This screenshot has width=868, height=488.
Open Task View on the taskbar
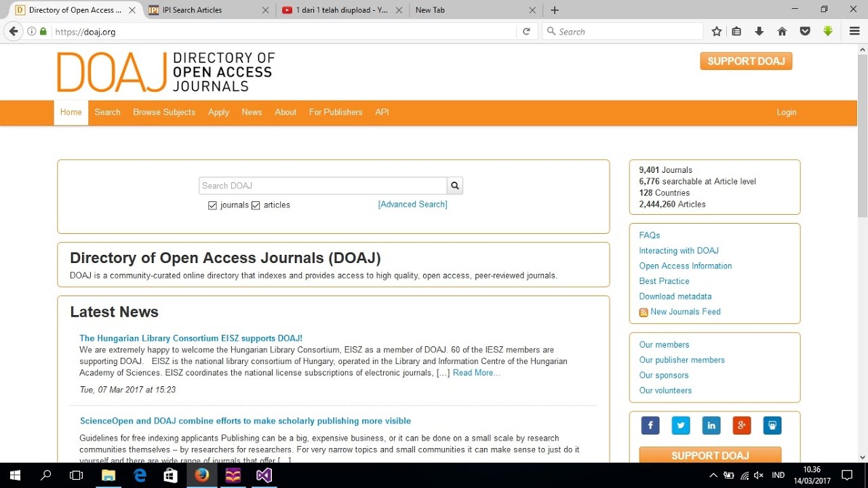(x=77, y=475)
